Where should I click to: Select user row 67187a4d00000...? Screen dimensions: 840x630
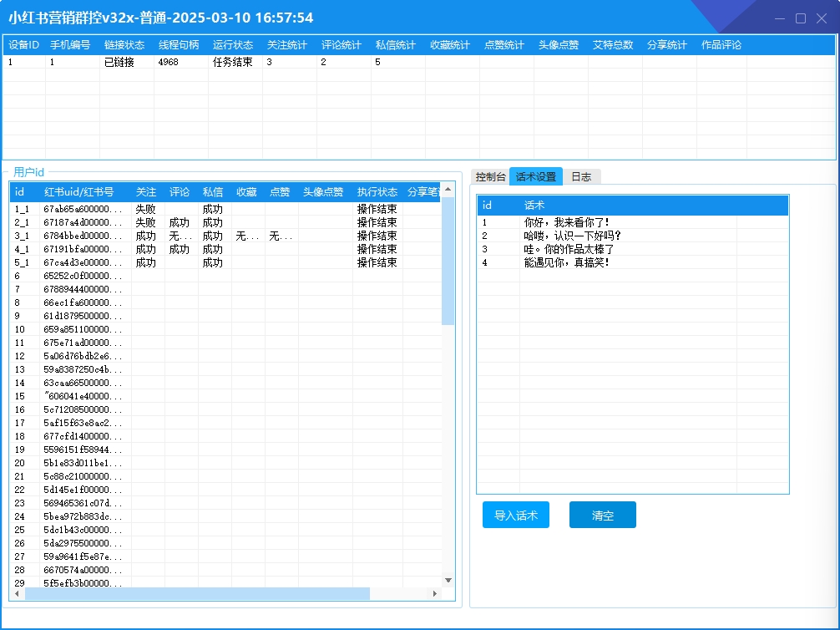click(225, 222)
